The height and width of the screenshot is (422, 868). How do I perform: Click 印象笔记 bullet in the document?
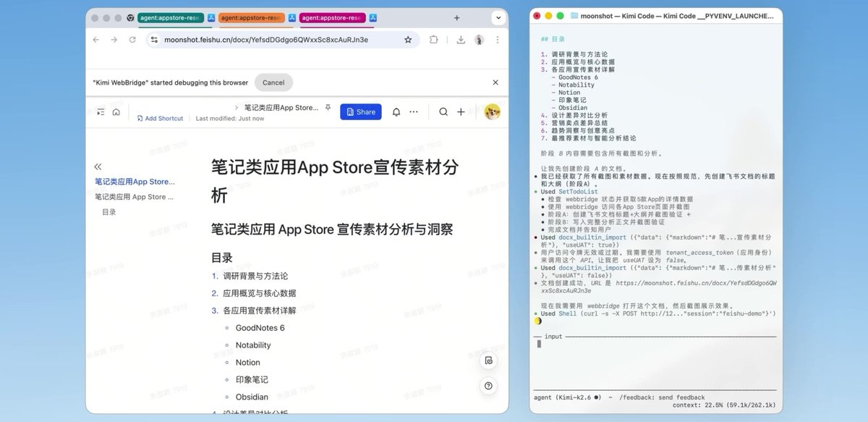coord(252,379)
